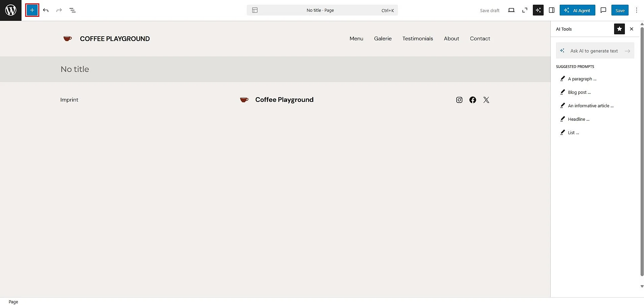Image resolution: width=644 pixels, height=305 pixels.
Task: Open the AI Agent
Action: (x=578, y=10)
